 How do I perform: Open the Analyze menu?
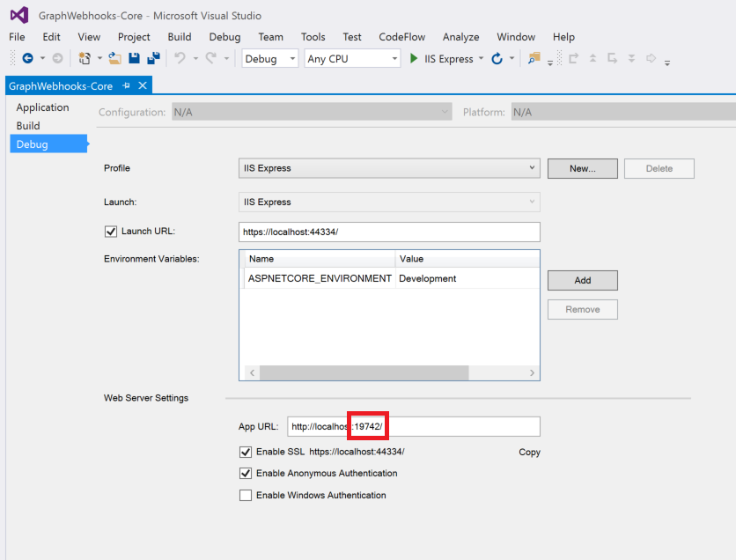[460, 37]
